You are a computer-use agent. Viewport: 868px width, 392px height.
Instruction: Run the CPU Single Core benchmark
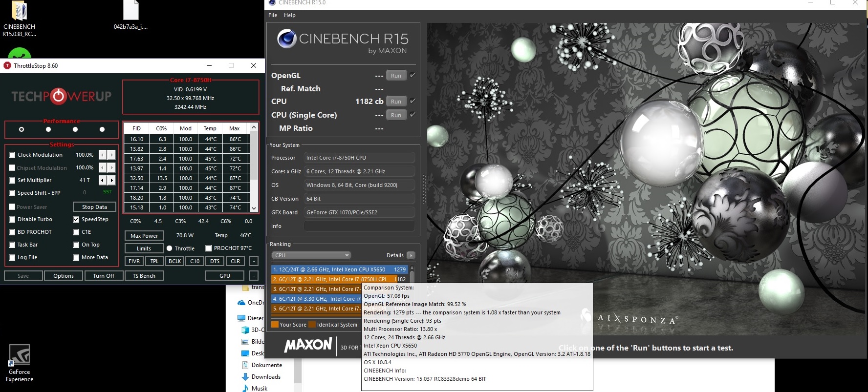coord(396,115)
